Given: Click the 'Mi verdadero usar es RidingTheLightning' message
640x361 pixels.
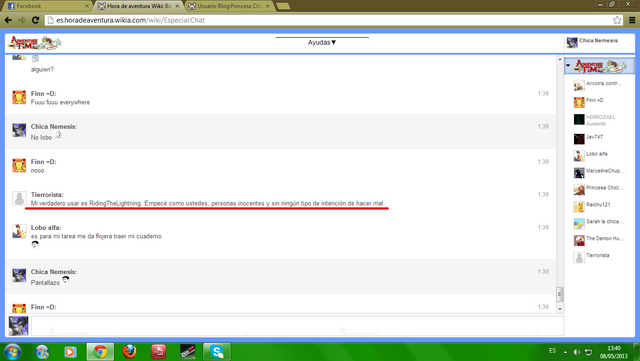Looking at the screenshot, I should 207,203.
